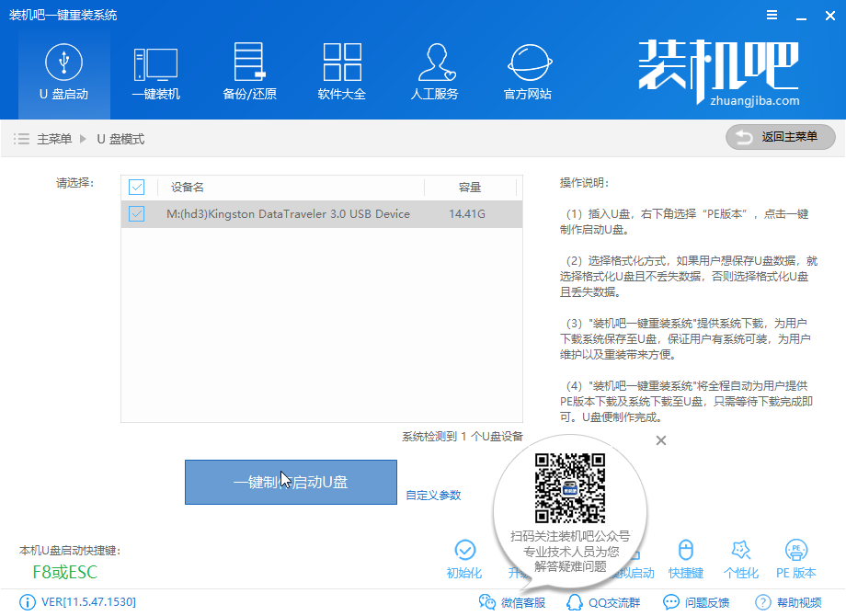This screenshot has width=846, height=616.
Task: Click the 一键制作启动U盘 button
Action: click(291, 483)
